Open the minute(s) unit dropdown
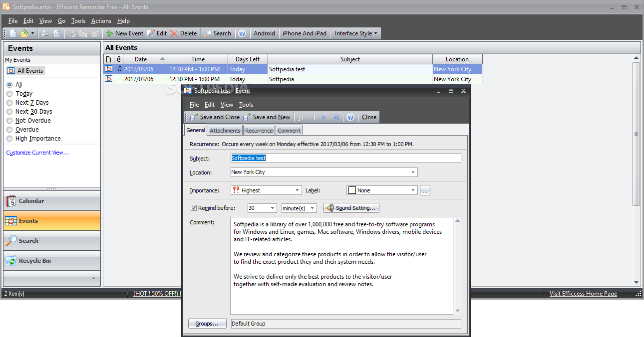644x337 pixels. [x=313, y=208]
